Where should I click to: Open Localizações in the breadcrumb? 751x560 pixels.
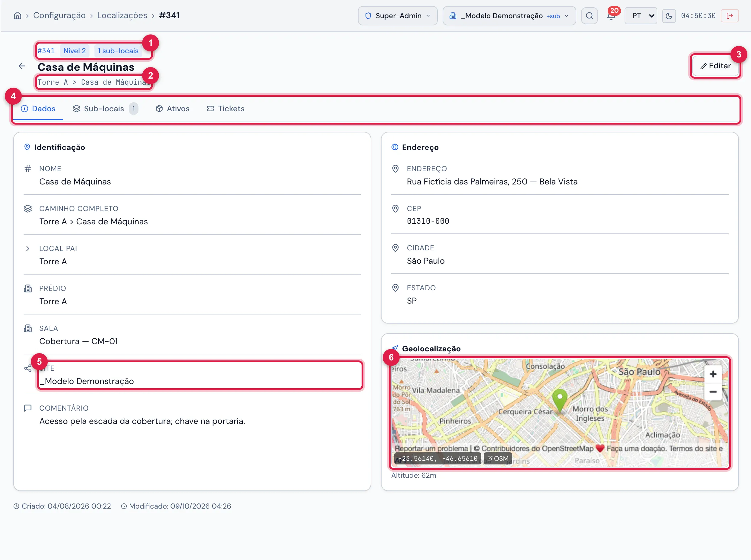pyautogui.click(x=122, y=16)
